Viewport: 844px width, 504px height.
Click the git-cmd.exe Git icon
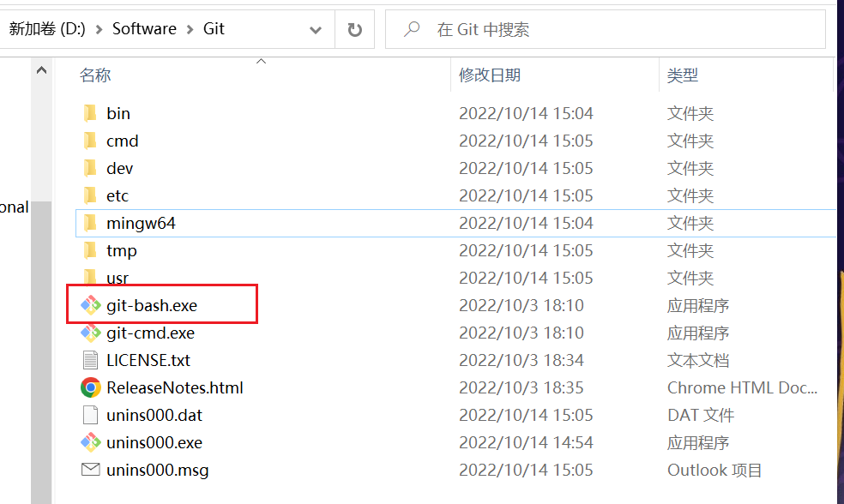pos(90,333)
